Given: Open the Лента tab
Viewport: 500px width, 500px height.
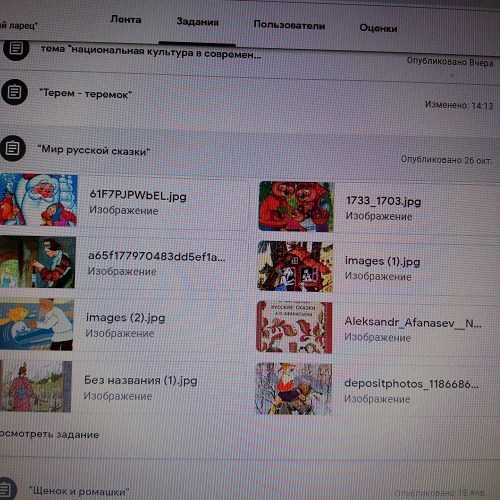Looking at the screenshot, I should (126, 19).
